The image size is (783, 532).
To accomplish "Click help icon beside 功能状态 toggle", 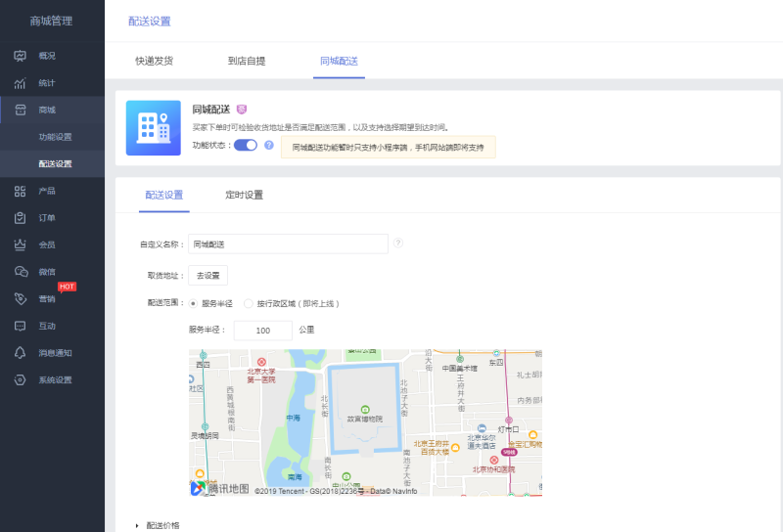I will tap(268, 145).
